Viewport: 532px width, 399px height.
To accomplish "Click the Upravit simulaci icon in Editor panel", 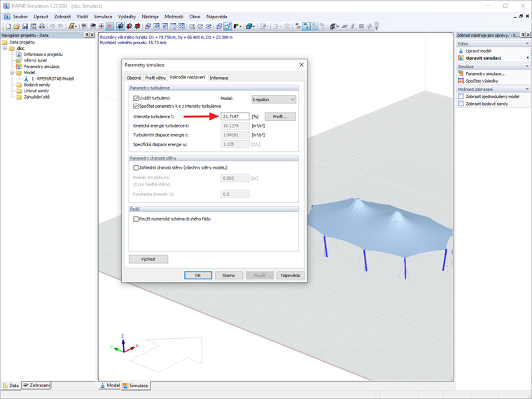I will coord(461,58).
